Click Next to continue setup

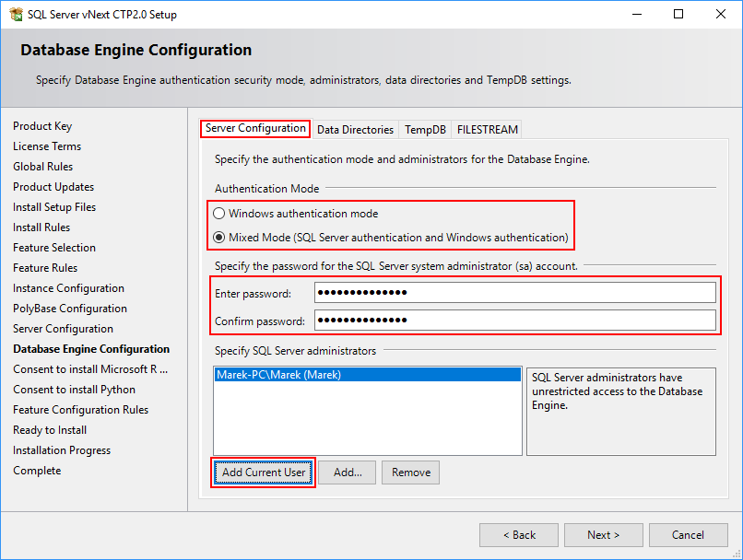(603, 534)
